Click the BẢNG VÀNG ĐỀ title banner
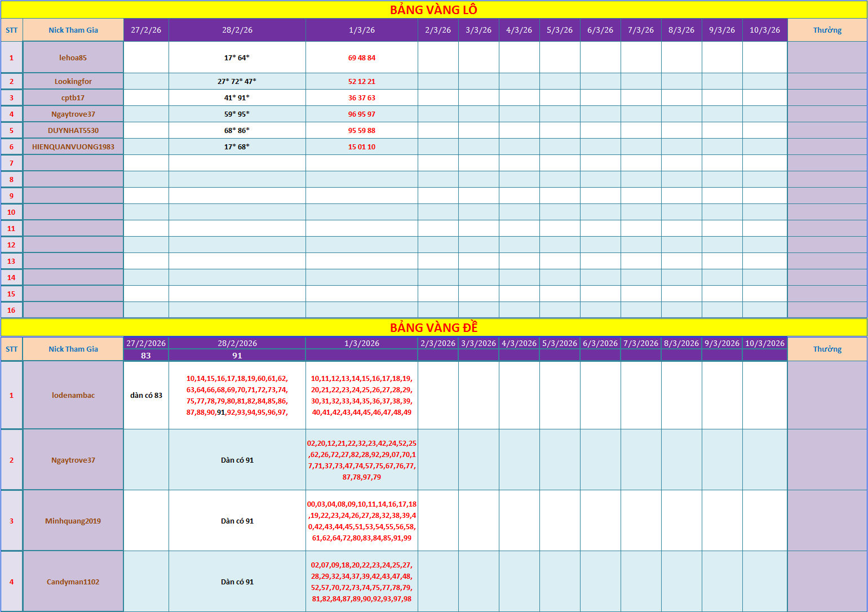Viewport: 868px width, 612px height. tap(433, 327)
